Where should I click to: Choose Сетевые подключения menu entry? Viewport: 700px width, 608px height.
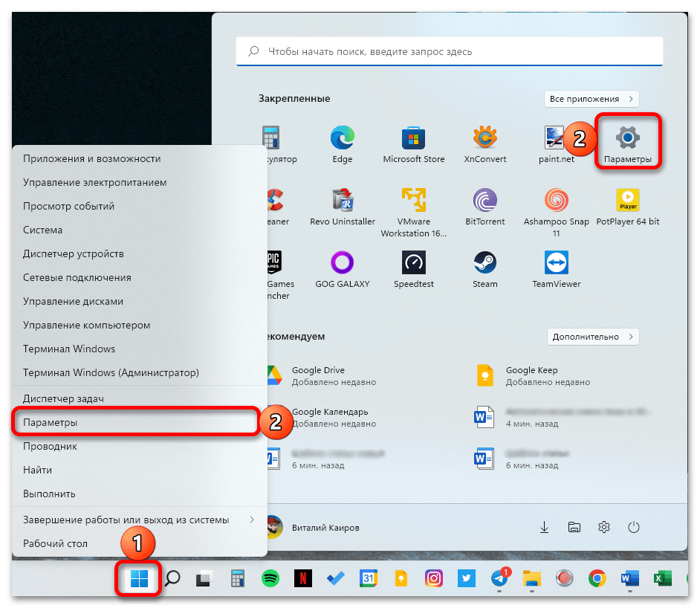(139, 277)
